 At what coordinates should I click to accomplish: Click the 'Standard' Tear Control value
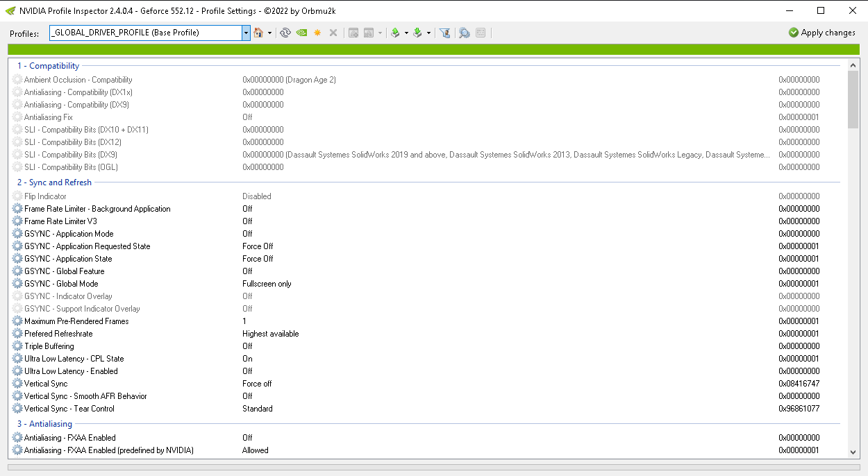point(258,409)
